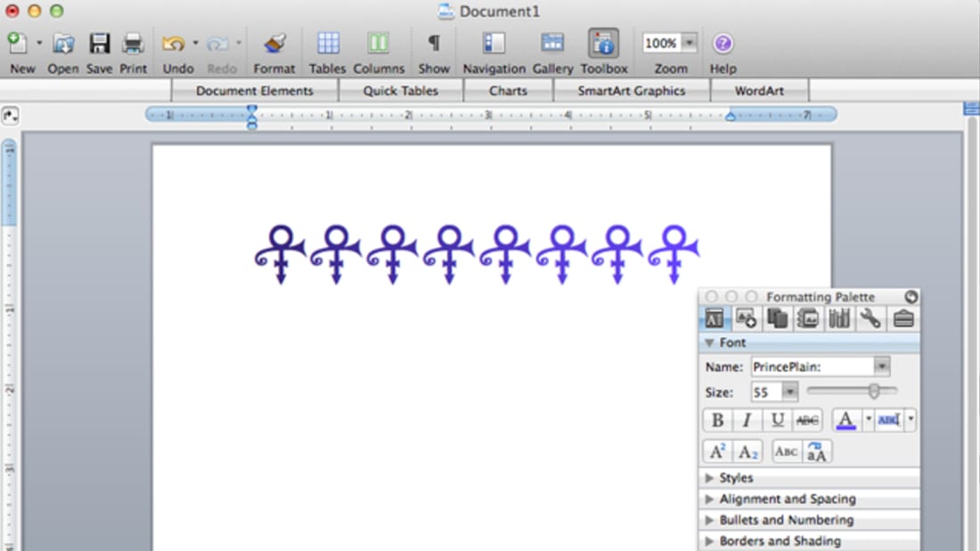Screen dimensions: 980x551
Task: Open the Print dialog icon
Action: (133, 44)
